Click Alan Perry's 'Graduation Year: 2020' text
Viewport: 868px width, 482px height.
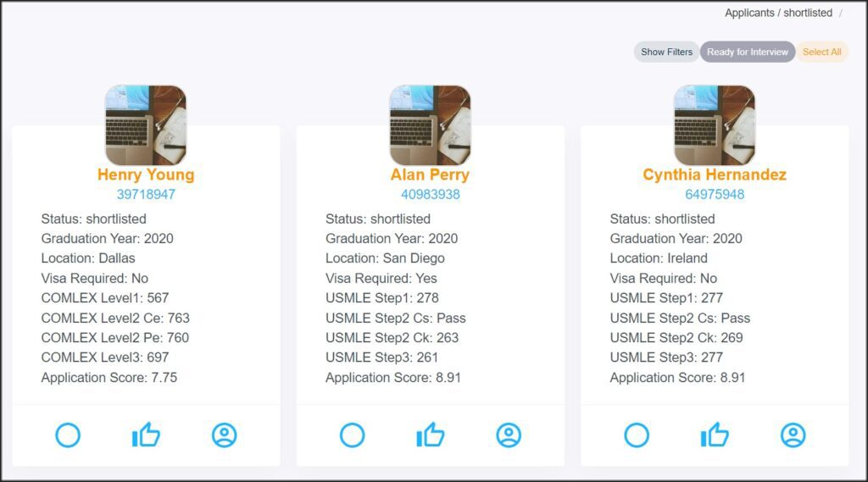click(x=392, y=239)
